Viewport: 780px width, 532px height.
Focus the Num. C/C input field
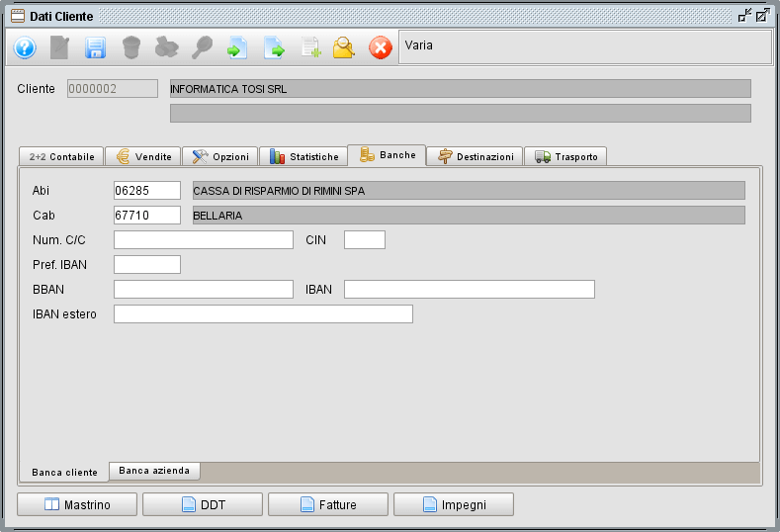click(x=204, y=240)
